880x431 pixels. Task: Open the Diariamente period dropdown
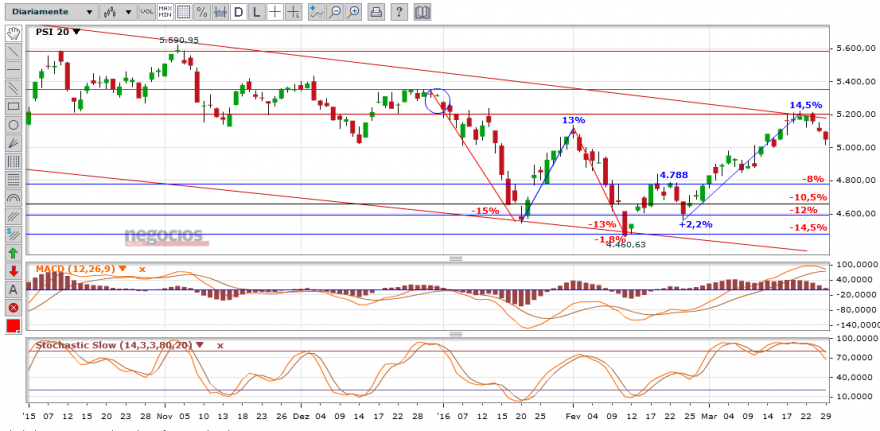click(52, 11)
